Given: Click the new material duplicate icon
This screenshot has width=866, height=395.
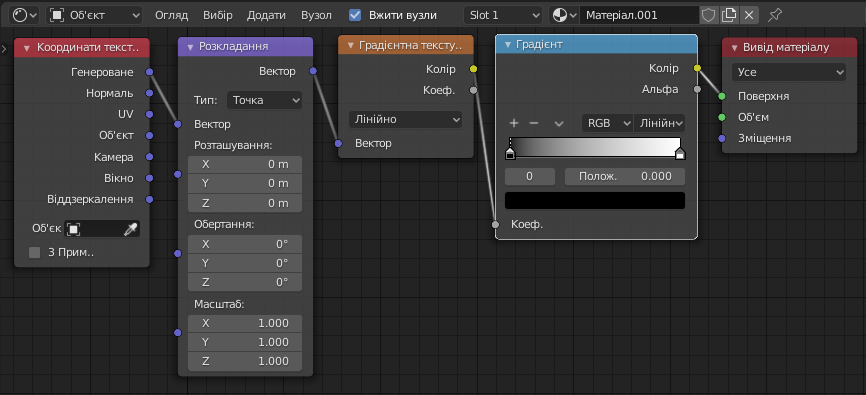Looking at the screenshot, I should click(x=729, y=15).
